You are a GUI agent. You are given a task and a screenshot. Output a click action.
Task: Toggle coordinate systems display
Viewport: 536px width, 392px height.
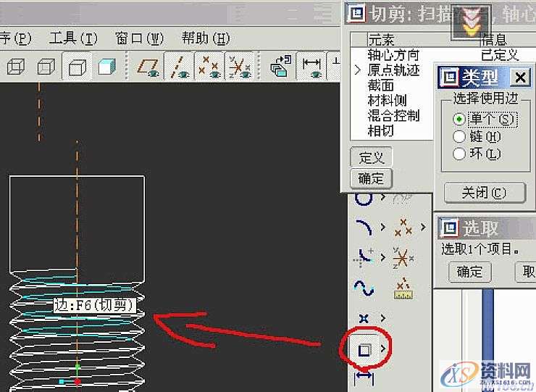(x=239, y=67)
